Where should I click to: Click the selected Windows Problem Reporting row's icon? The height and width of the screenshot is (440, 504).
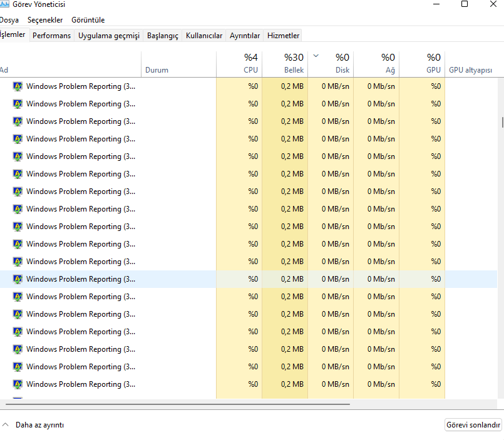click(18, 279)
